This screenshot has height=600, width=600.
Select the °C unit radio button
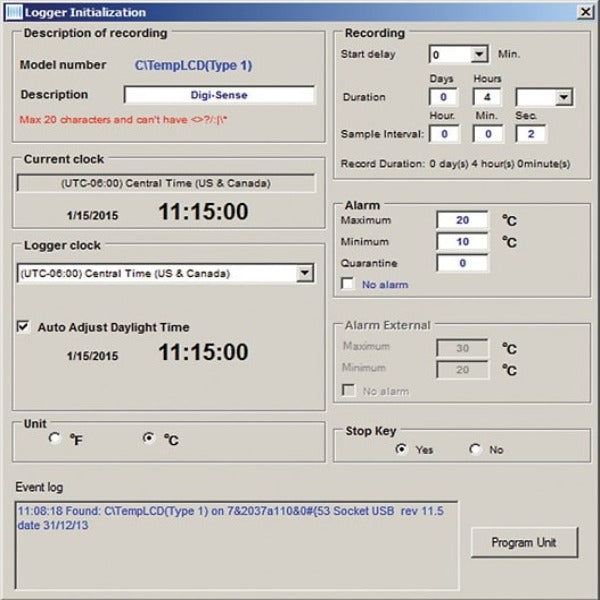click(149, 438)
